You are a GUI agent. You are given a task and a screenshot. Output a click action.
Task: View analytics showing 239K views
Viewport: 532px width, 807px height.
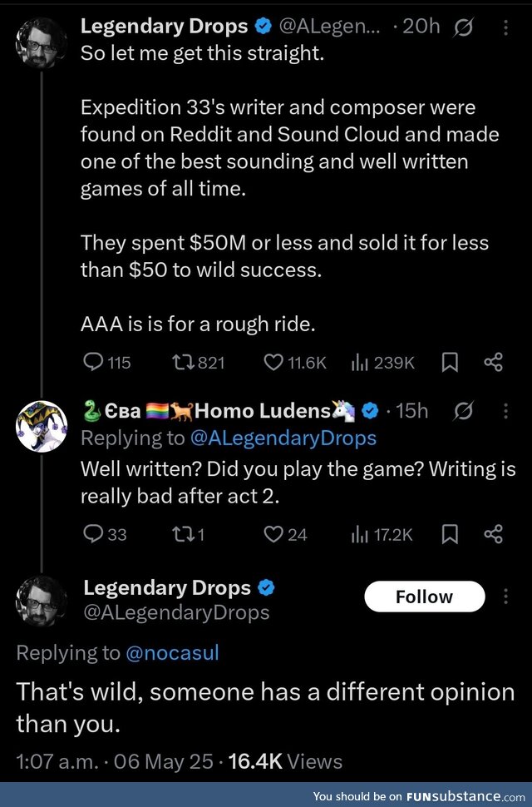[x=361, y=362]
